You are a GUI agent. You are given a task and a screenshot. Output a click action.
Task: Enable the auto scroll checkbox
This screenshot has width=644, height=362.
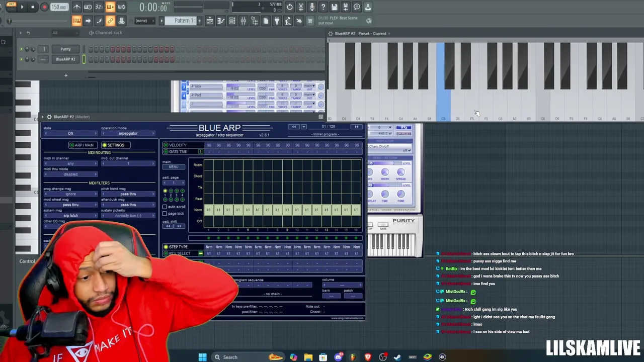(x=165, y=207)
